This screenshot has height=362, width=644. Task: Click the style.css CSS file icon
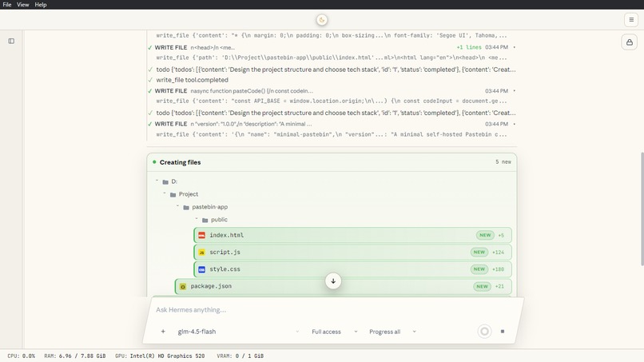[x=201, y=269]
